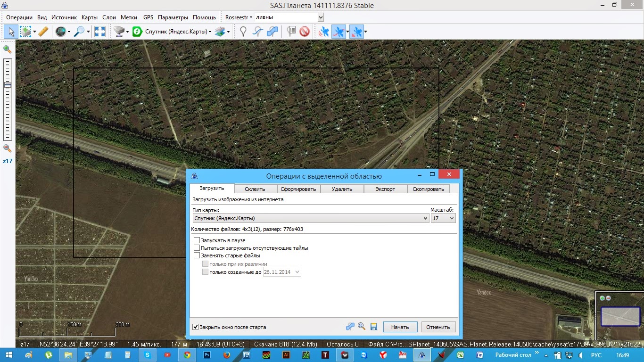Click the 'РУС' keyboard language indicator
The width and height of the screenshot is (644, 362).
coord(596,355)
